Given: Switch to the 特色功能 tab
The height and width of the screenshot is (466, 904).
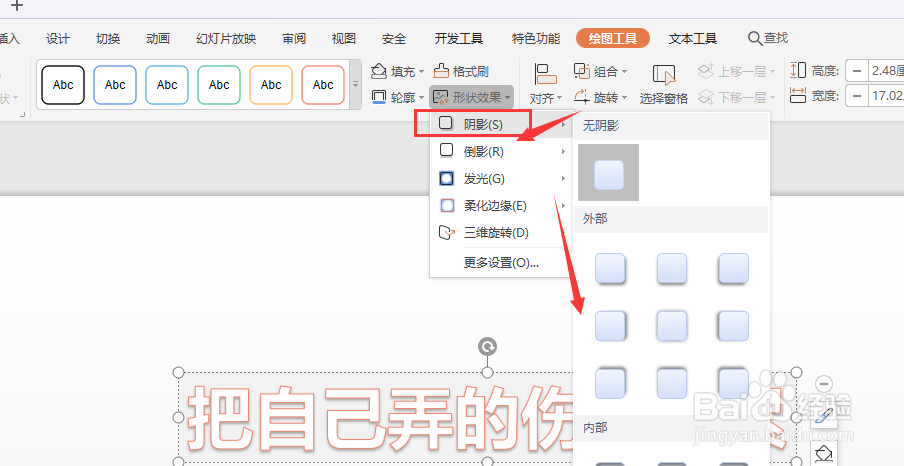Looking at the screenshot, I should click(536, 39).
